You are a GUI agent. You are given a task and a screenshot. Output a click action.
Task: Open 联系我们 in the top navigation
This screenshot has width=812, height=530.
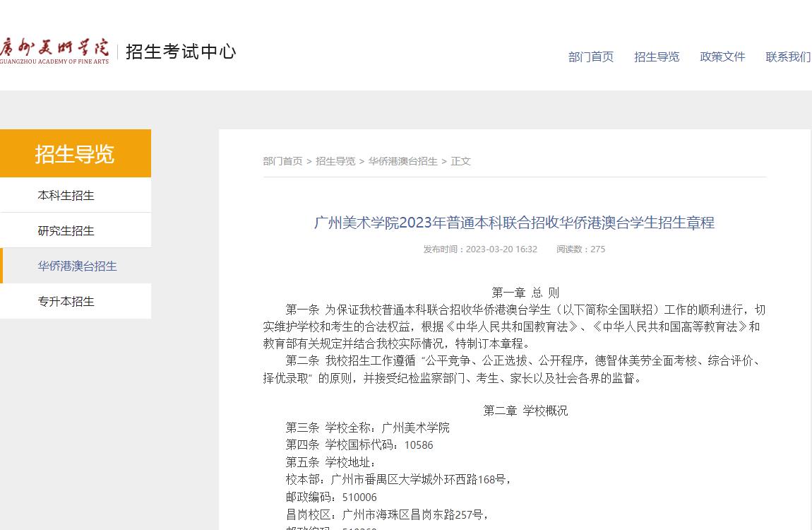pyautogui.click(x=788, y=57)
